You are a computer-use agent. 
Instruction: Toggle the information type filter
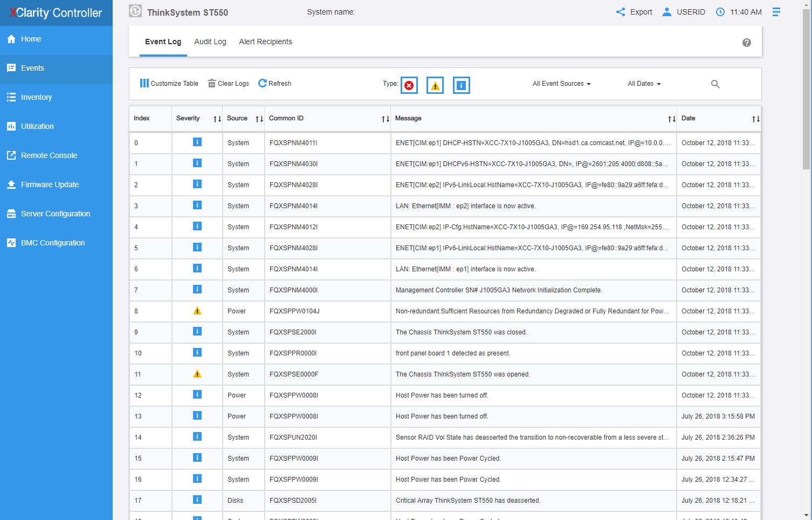(x=461, y=85)
